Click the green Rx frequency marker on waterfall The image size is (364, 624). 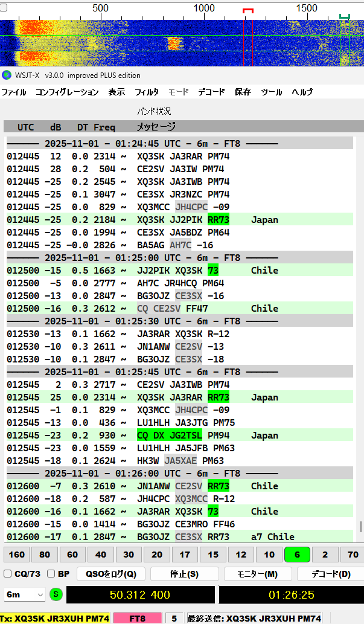(345, 16)
